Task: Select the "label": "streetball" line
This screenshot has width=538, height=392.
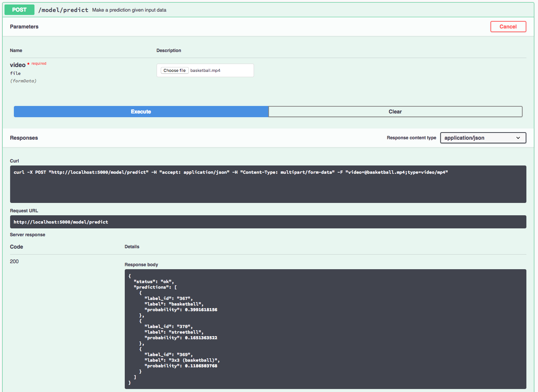Action: [x=174, y=332]
